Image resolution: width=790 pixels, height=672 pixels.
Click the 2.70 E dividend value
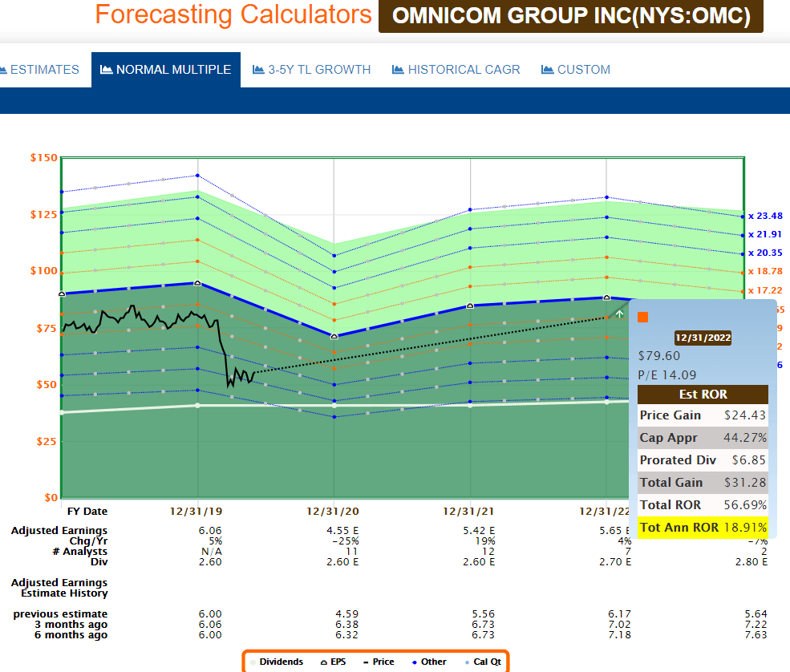(x=615, y=561)
